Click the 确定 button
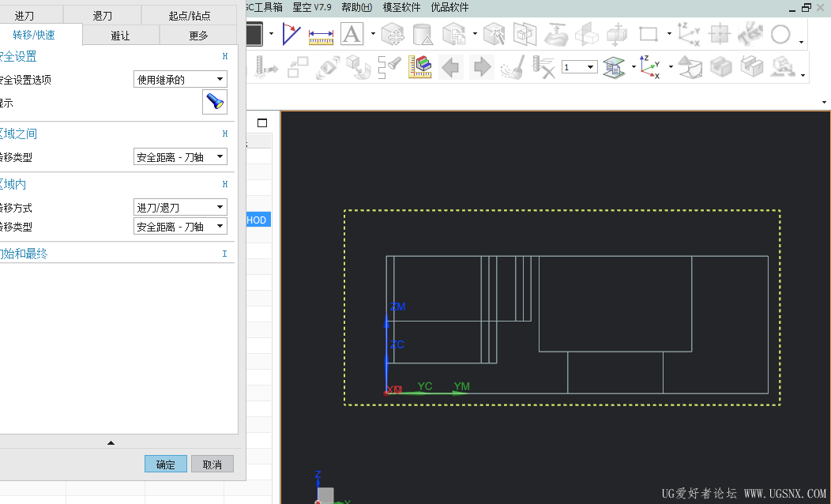 [166, 465]
